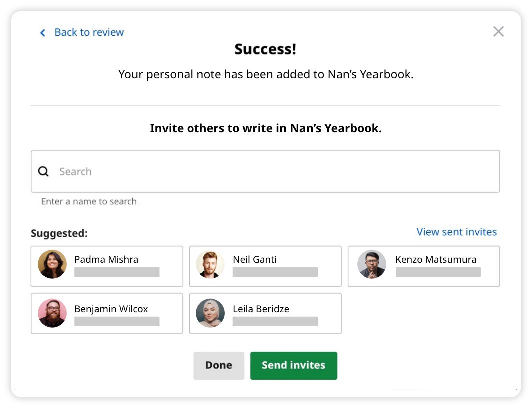Click Neil Ganti's profile photo
This screenshot has height=409, width=532.
pos(210,264)
